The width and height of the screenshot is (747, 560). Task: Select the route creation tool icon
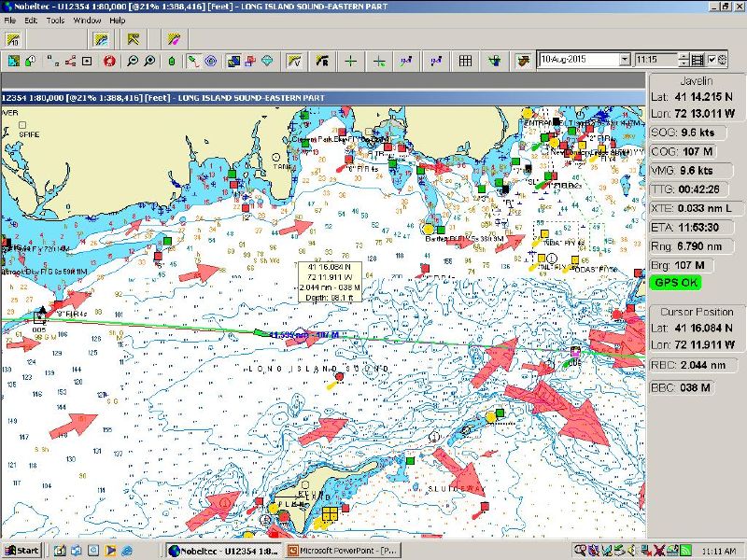point(69,61)
